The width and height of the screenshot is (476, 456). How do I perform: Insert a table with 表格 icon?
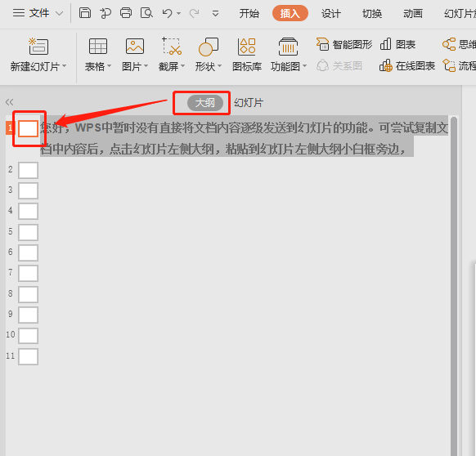[98, 55]
